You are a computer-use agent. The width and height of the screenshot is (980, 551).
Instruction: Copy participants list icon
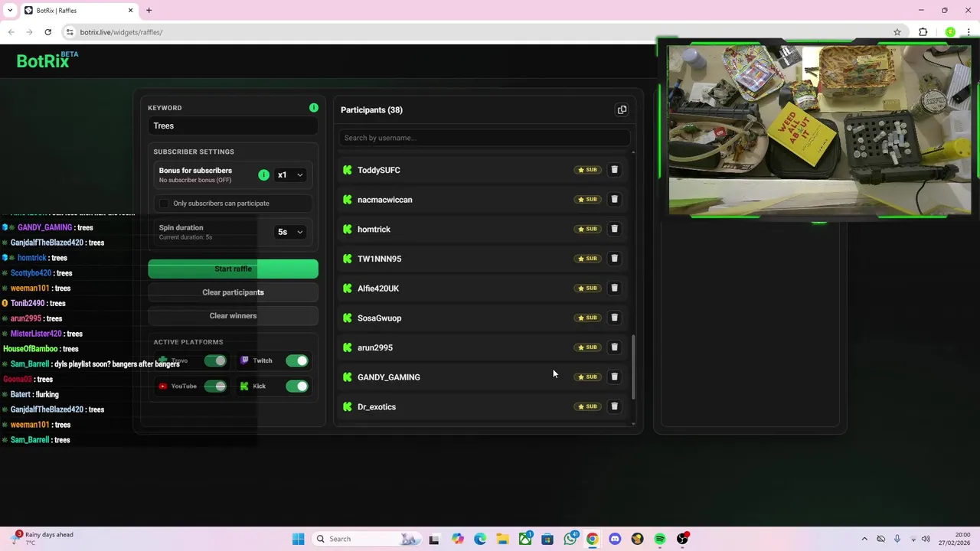pos(622,110)
